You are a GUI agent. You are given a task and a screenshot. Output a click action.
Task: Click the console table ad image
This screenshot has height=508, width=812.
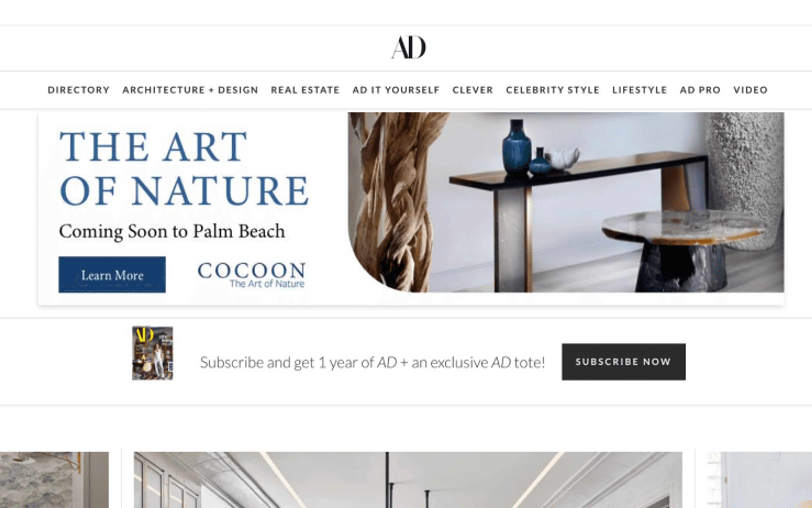tap(566, 202)
